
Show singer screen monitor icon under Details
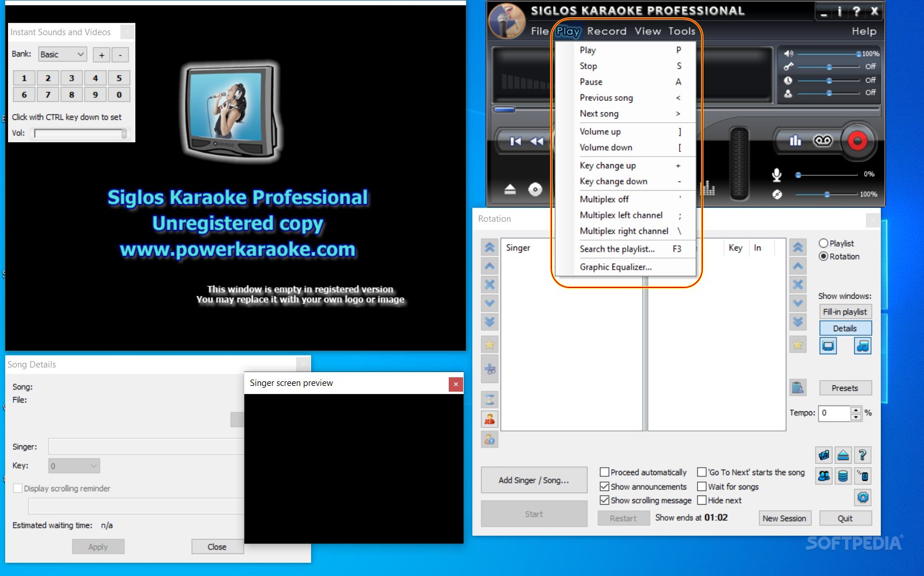(x=828, y=346)
